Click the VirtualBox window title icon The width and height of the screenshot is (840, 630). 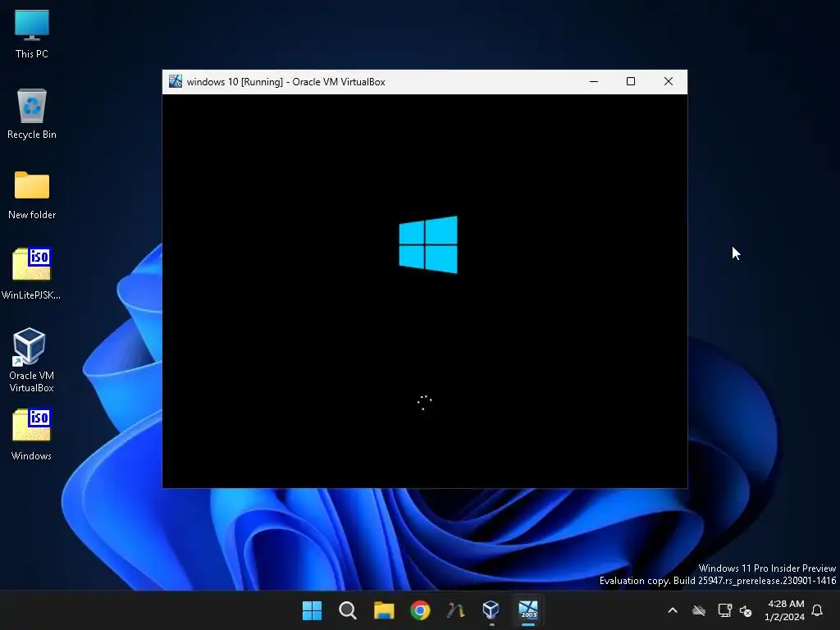[176, 81]
